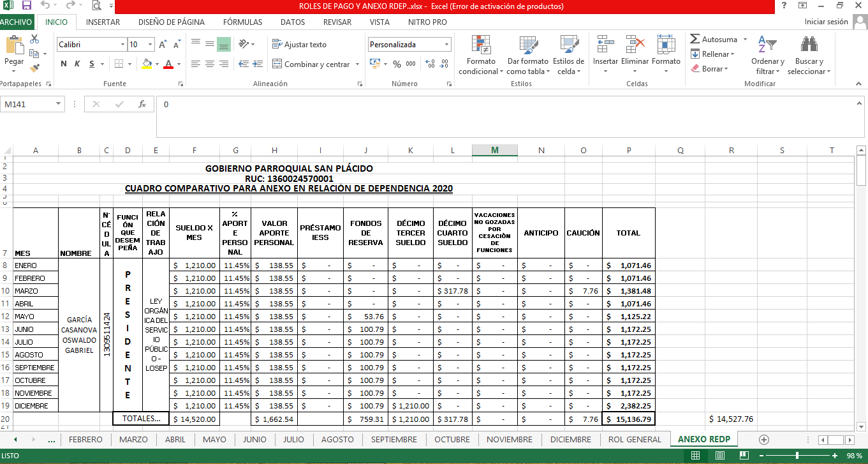Screen dimensions: 868x464
Task: Toggle bold (N) formatting
Action: tap(64, 64)
